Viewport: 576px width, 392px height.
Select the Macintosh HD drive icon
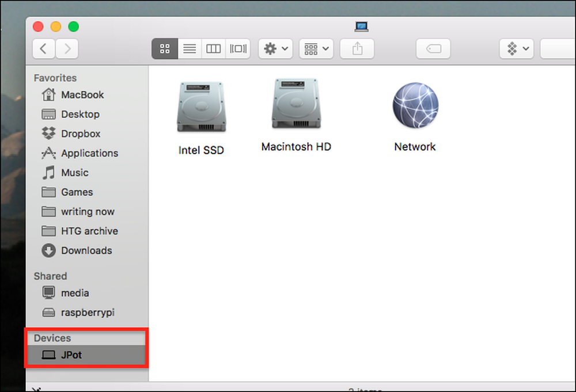pyautogui.click(x=296, y=104)
